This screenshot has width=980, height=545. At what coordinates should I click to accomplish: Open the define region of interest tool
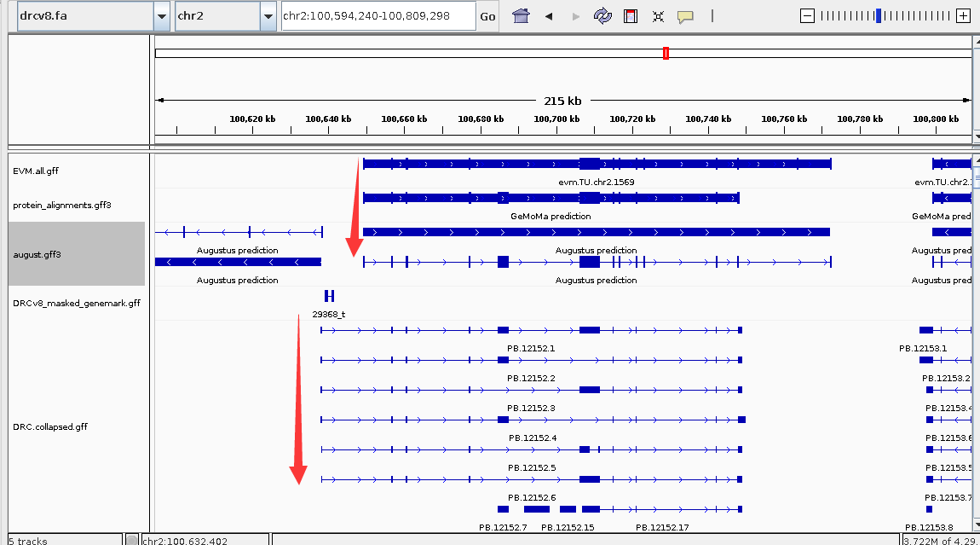coord(630,15)
